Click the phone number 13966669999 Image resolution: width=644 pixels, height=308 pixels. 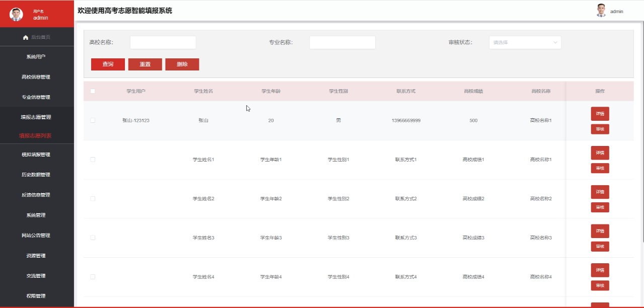click(406, 120)
